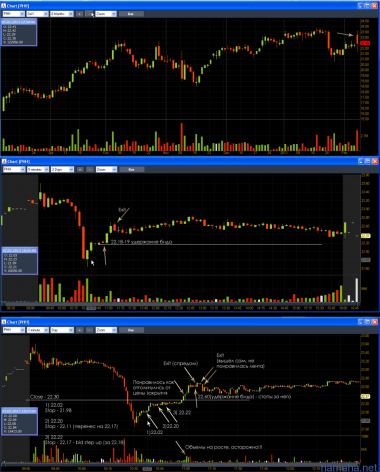Image resolution: width=380 pixels, height=472 pixels.
Task: Click the Bar button in the 5-minute chart toolbar
Action: coord(131,169)
